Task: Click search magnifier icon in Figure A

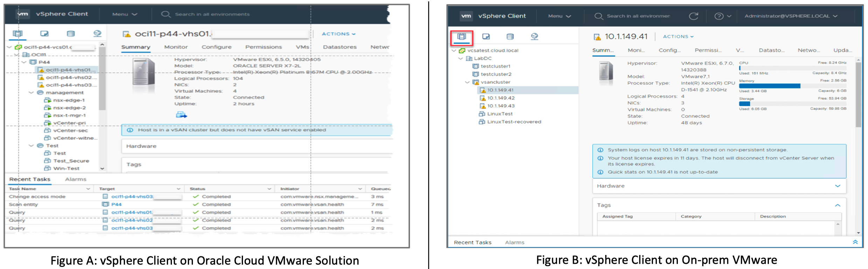Action: 166,14
